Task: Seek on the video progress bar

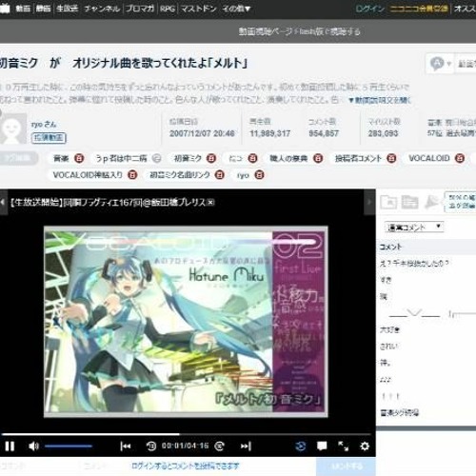Action: (x=186, y=434)
